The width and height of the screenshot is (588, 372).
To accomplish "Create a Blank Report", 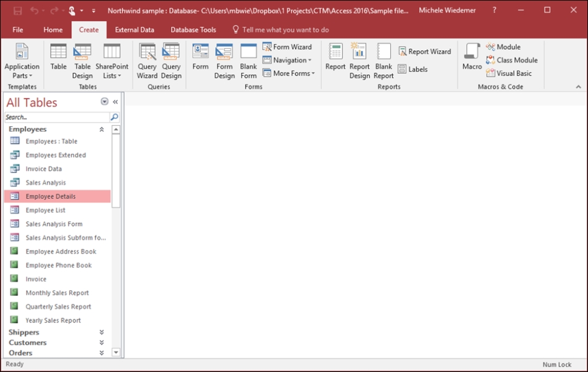I will click(383, 61).
